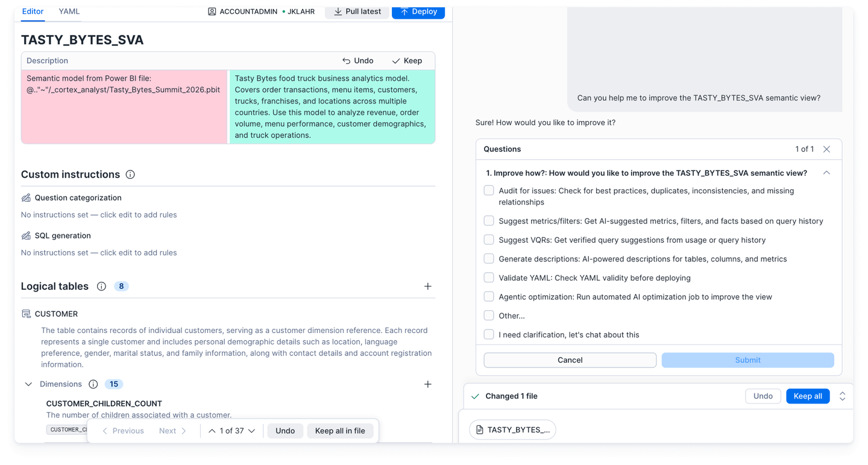Cancel the Questions form
Screen dimensions: 868x465
click(x=570, y=360)
